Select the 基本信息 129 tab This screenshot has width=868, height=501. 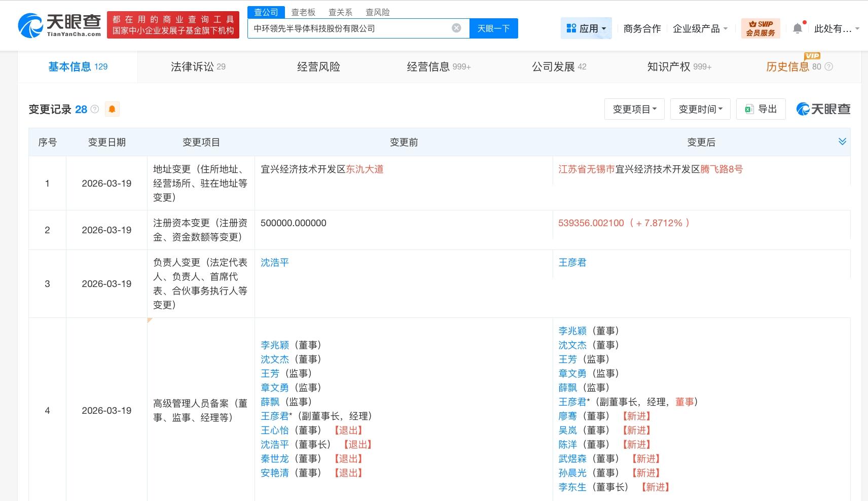pos(78,66)
